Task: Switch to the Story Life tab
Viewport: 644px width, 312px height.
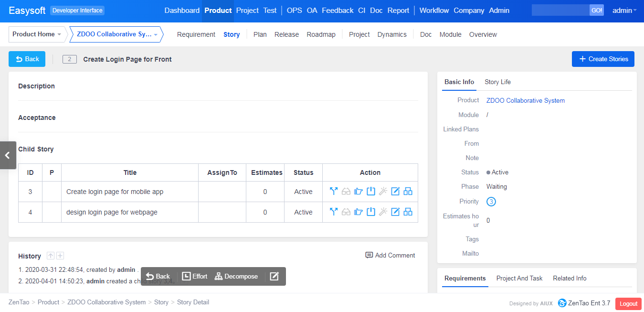Action: click(497, 82)
